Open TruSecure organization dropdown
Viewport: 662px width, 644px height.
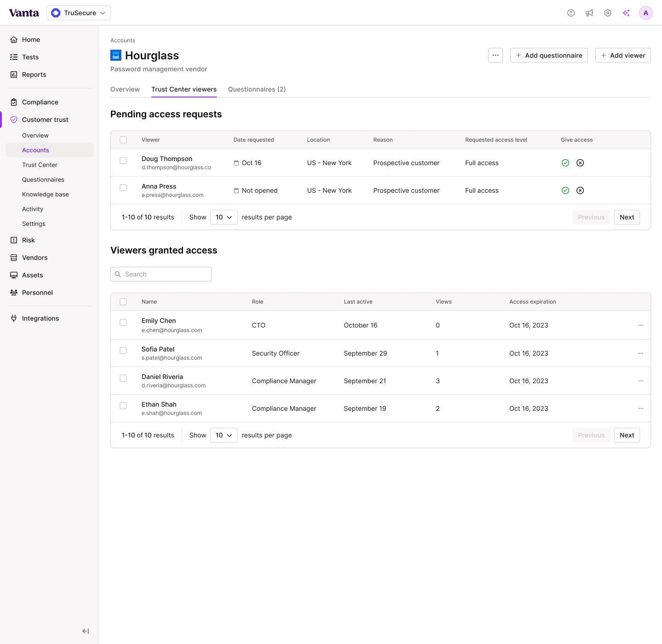[79, 13]
